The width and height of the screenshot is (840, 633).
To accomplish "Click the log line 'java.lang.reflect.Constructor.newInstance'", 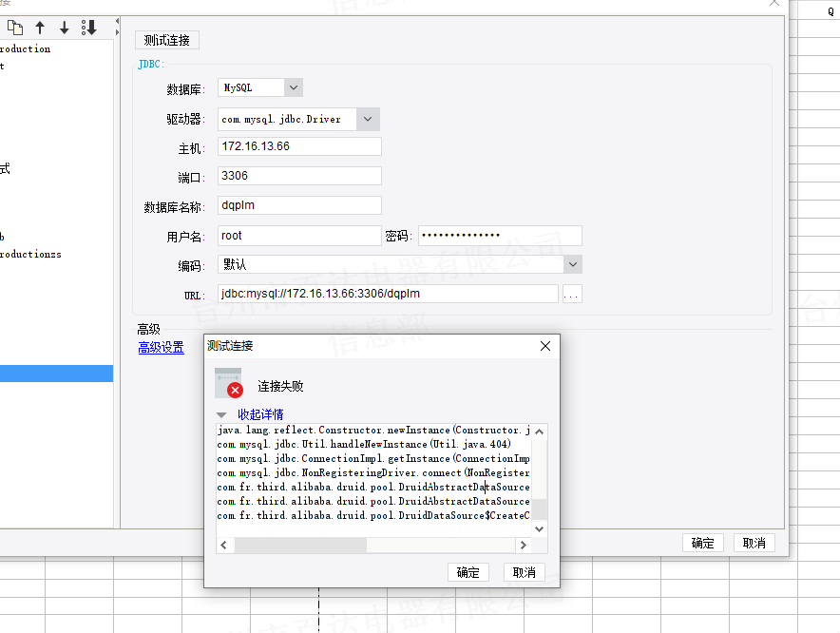I will pos(373,430).
